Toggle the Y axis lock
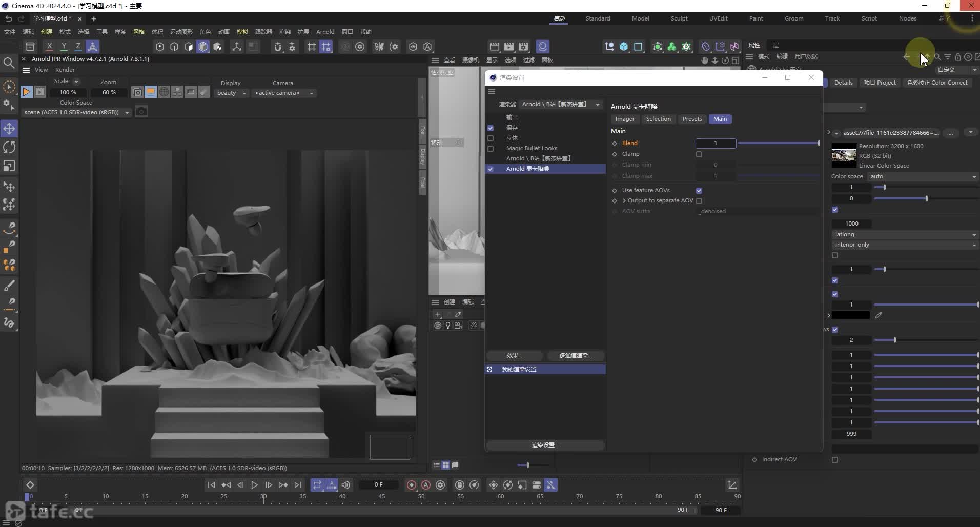Screen dimensions: 980x527 click(x=64, y=47)
